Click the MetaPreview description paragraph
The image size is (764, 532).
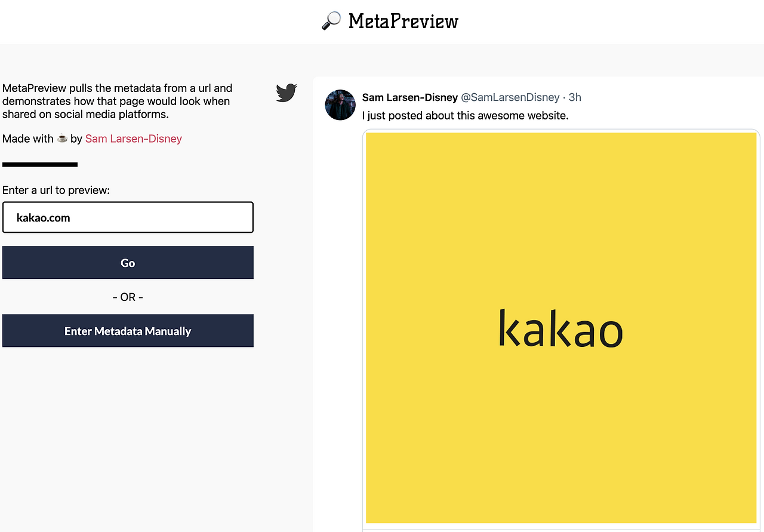[x=118, y=101]
